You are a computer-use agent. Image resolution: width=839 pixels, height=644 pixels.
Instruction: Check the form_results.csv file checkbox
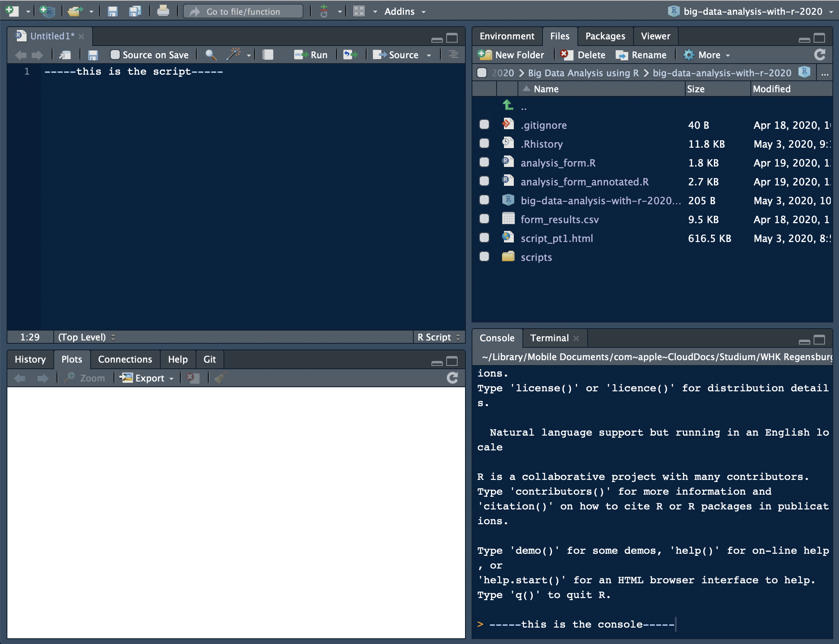point(484,219)
